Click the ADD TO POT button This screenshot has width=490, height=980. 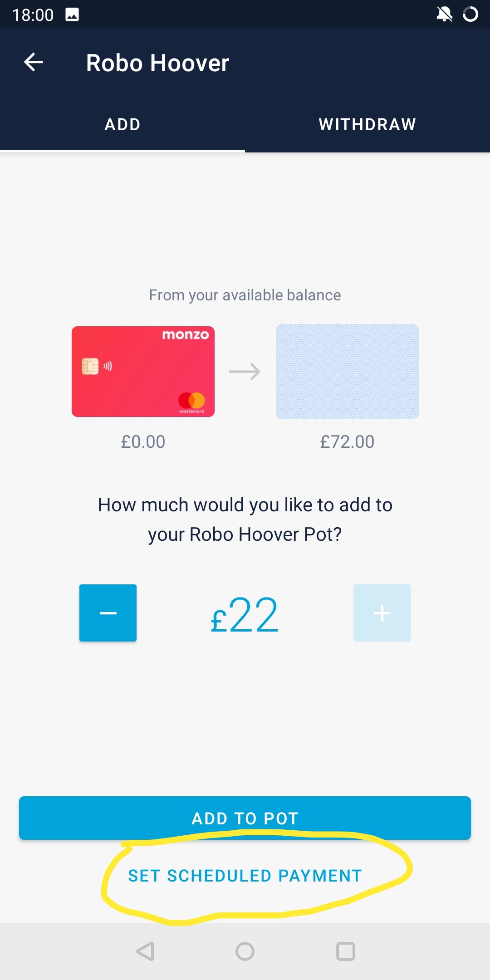245,818
